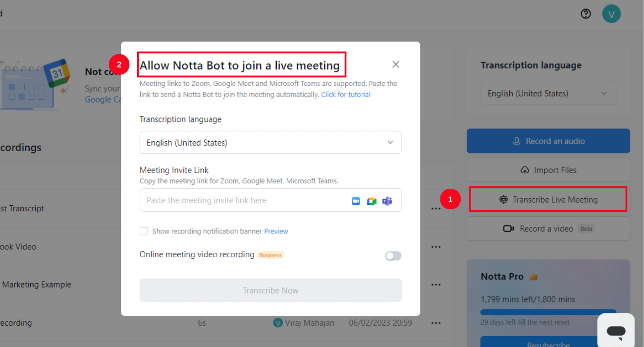Open the user avatar V menu
Screen dimensions: 644x347
[x=611, y=14]
